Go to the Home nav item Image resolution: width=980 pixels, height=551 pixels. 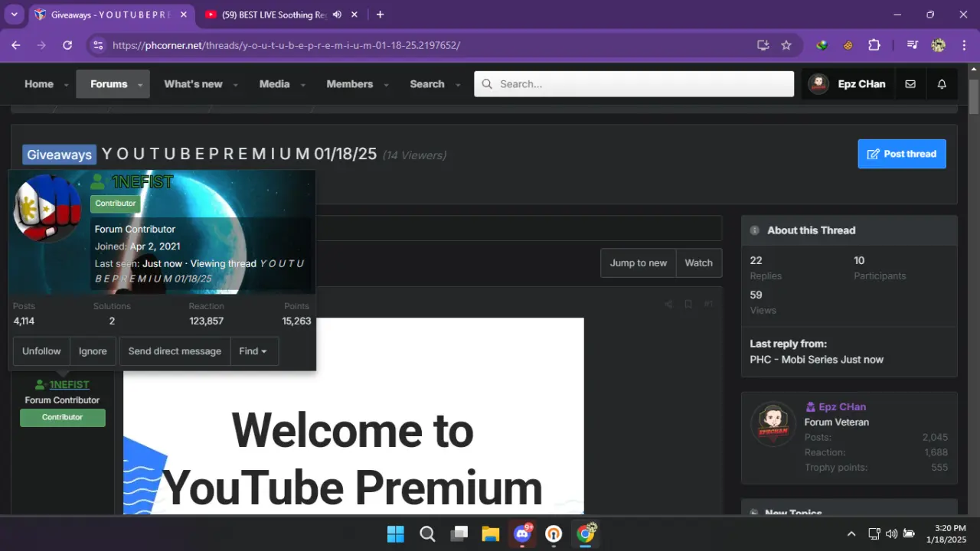[x=39, y=84]
